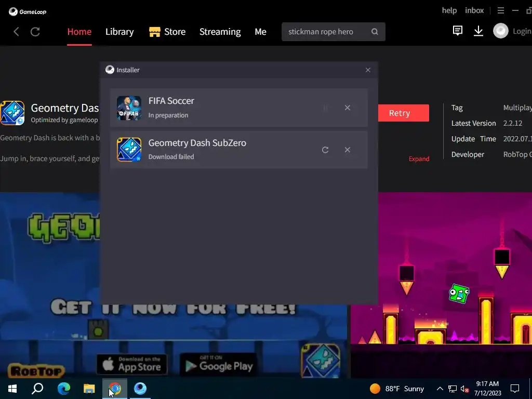Open the Windows notification center
The width and height of the screenshot is (532, 399).
(515, 389)
